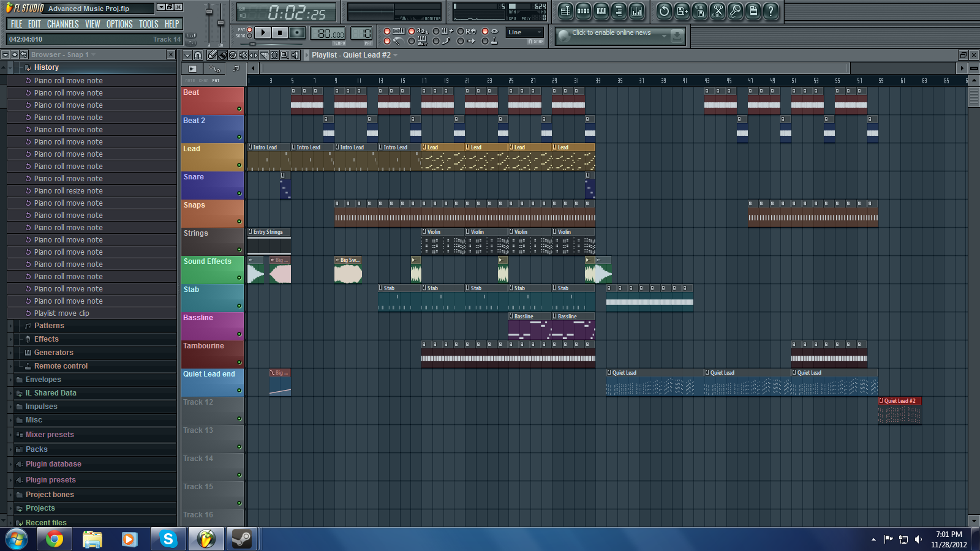The height and width of the screenshot is (551, 980).
Task: Select the Mute tool in playlist toolbar
Action: [x=243, y=55]
